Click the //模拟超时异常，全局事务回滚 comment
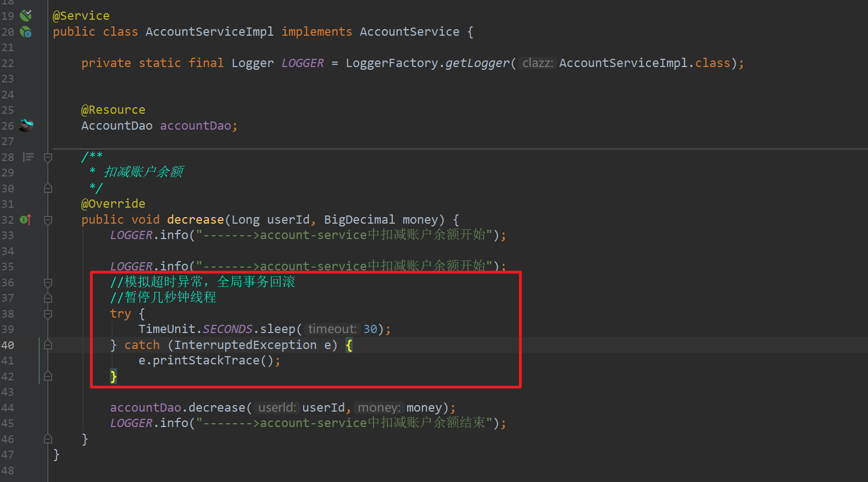868x482 pixels. [x=203, y=282]
